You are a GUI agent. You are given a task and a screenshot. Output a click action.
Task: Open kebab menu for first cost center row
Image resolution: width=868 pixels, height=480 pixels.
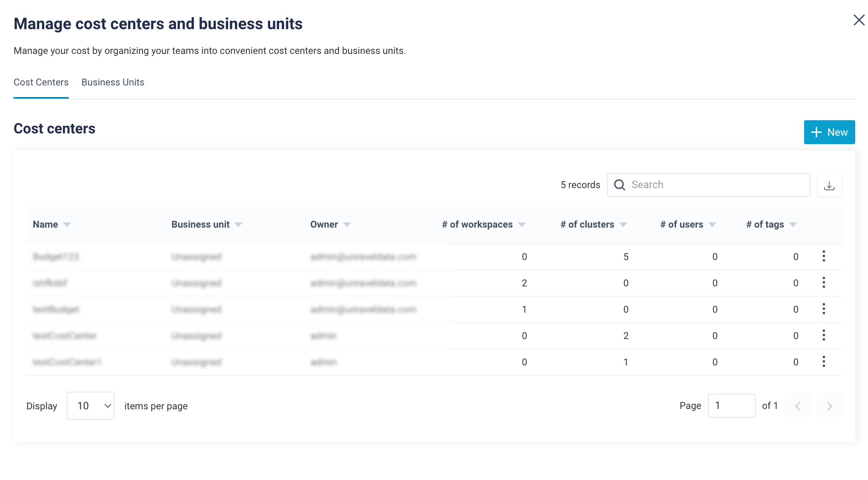[824, 256]
